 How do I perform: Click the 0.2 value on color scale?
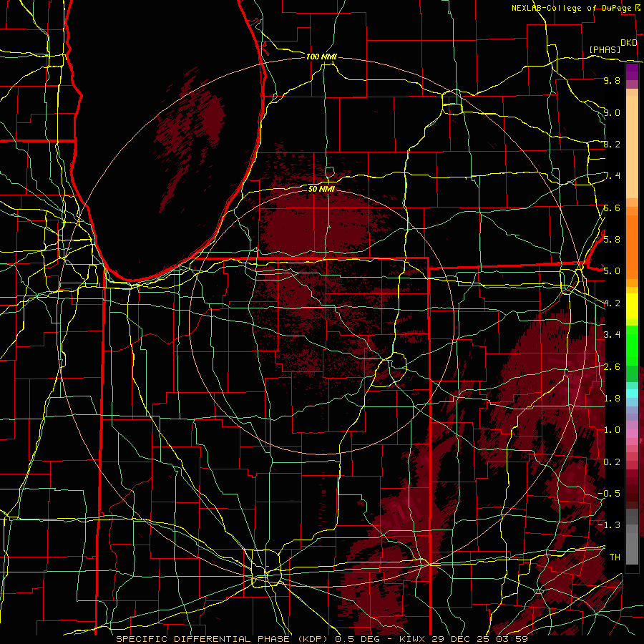pos(612,462)
